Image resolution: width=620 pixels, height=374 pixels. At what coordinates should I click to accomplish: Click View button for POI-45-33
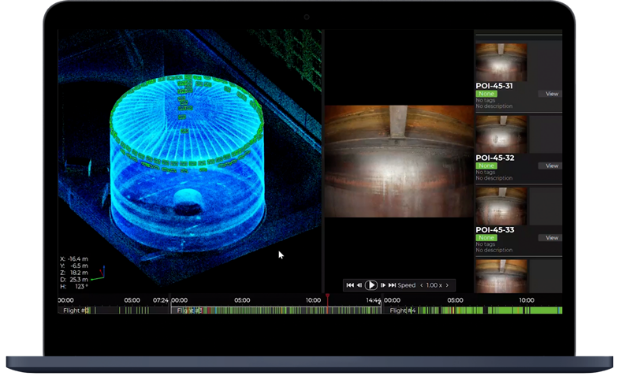tap(550, 238)
